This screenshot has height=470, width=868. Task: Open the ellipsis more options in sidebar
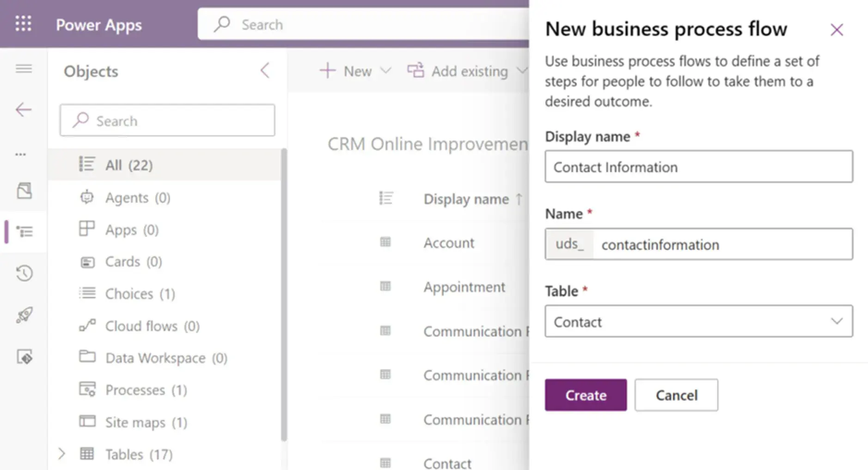(21, 154)
